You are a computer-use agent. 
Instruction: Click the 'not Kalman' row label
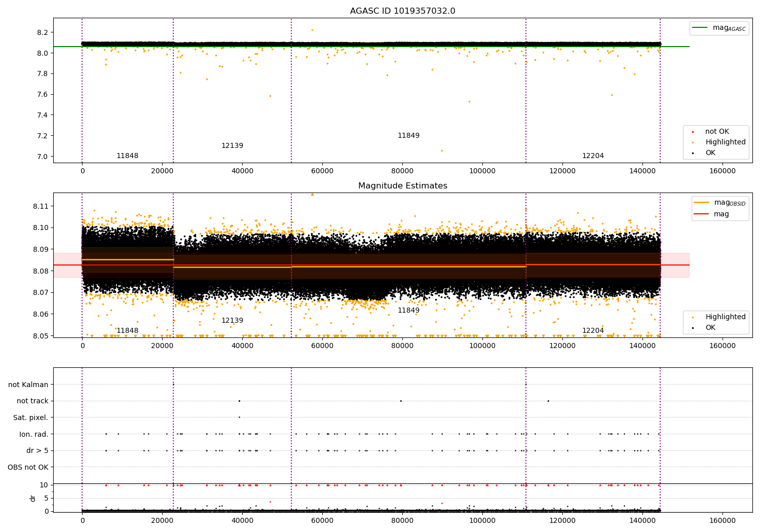click(28, 385)
